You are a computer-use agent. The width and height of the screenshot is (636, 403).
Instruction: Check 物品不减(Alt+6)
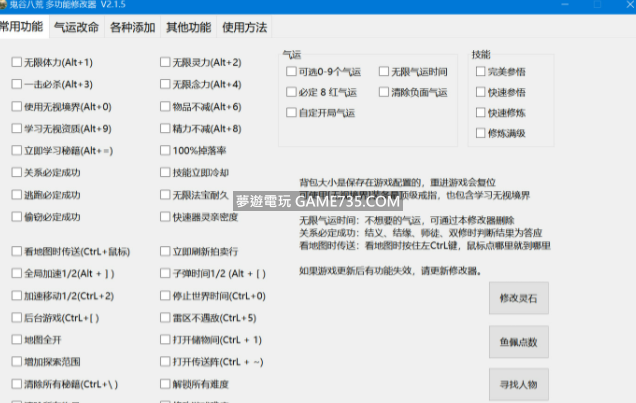[x=165, y=106]
